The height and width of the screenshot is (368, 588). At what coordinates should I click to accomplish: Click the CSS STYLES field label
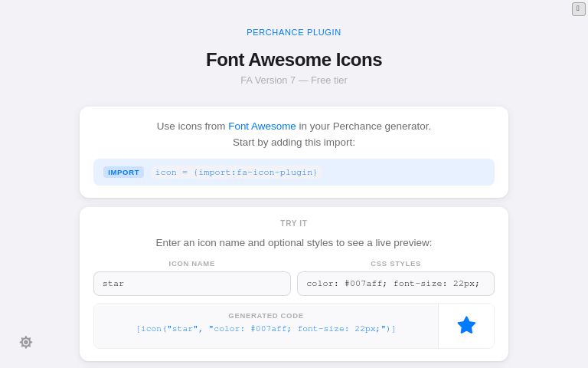(x=396, y=264)
